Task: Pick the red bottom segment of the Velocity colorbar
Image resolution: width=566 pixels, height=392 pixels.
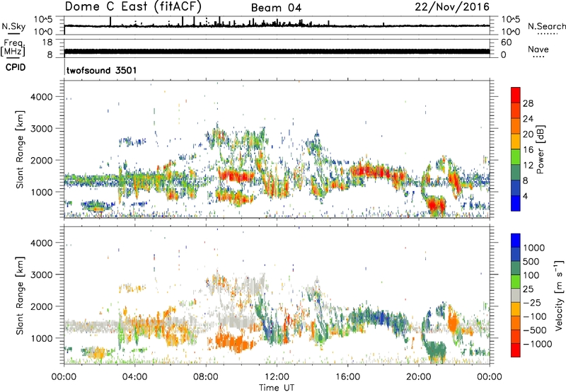Action: [x=516, y=350]
